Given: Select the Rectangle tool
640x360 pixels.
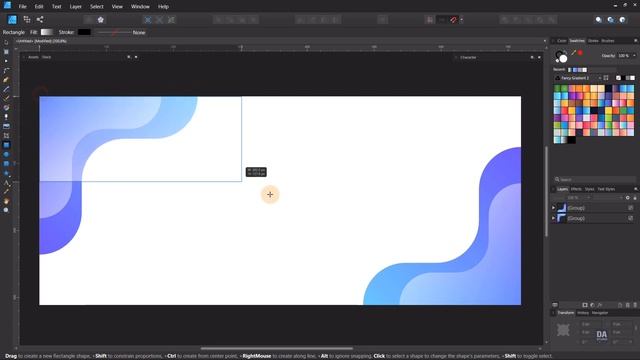Looking at the screenshot, I should click(x=6, y=145).
